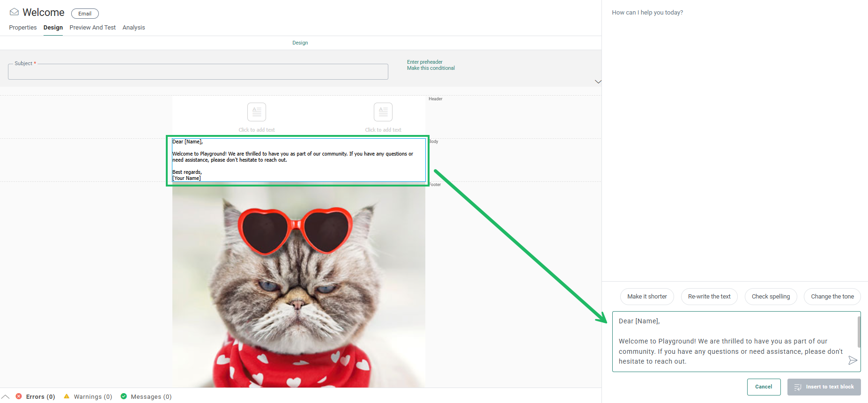The image size is (868, 403).
Task: Click the red Errors status icon
Action: click(x=19, y=396)
